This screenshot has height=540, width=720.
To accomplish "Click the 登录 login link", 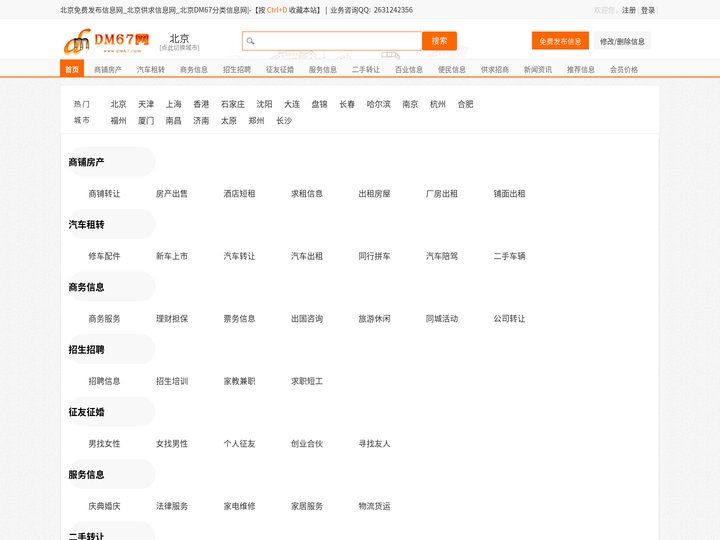I will [x=648, y=10].
